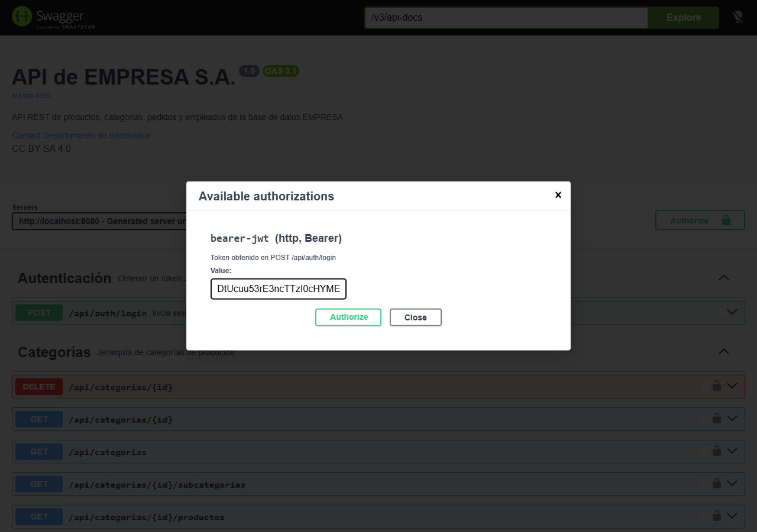
Task: Click the Explore button
Action: 684,18
